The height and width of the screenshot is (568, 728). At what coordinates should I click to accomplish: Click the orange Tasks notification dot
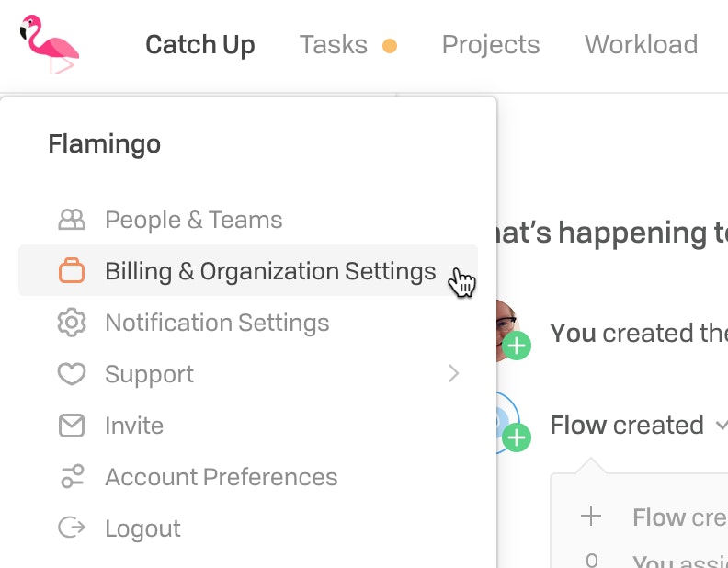(x=390, y=46)
